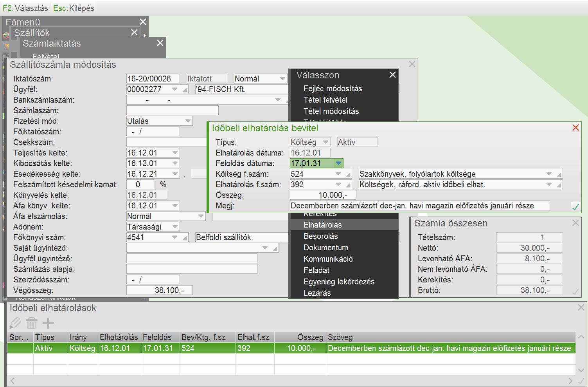Expand the Fizetési mód Utalás dropdown
The height and width of the screenshot is (387, 588).
coord(188,121)
